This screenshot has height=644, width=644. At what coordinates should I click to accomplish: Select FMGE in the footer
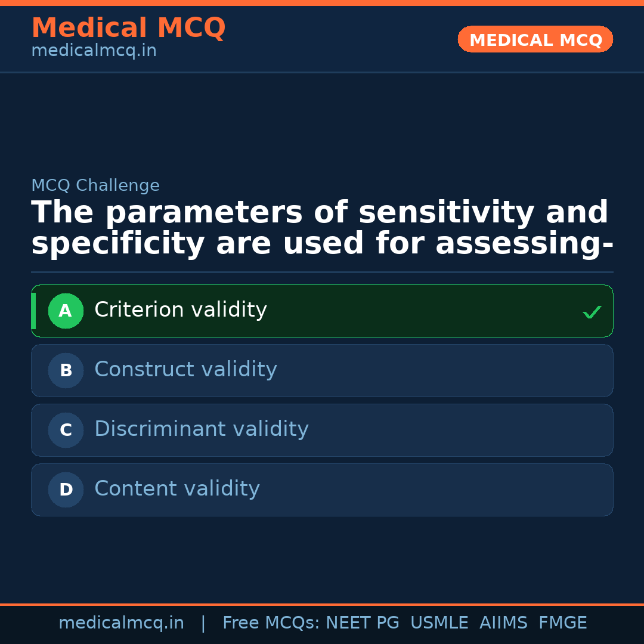point(562,623)
